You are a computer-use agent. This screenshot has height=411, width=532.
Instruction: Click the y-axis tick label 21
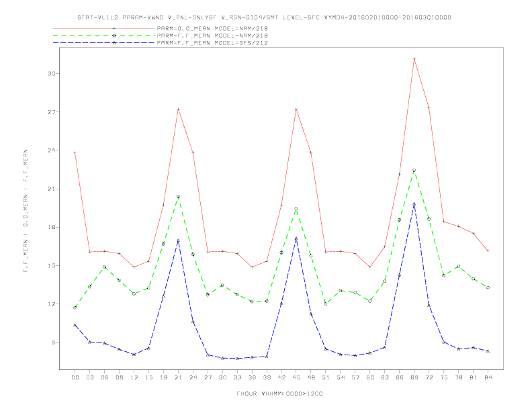click(51, 189)
